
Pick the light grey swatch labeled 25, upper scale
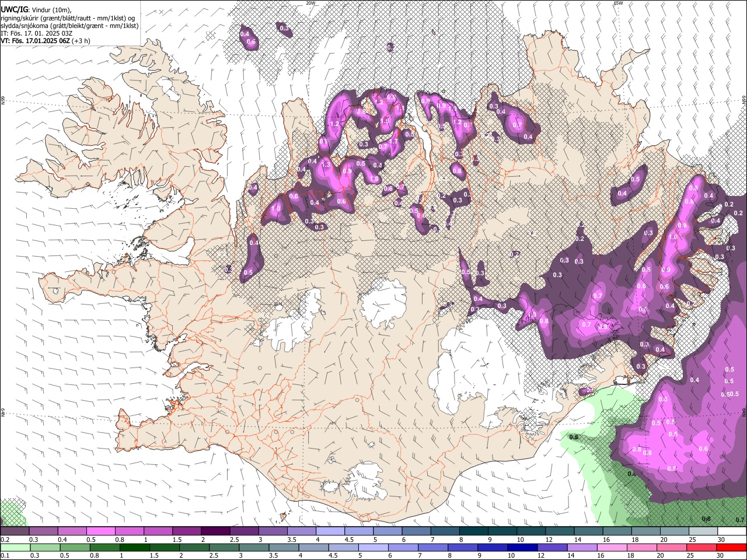pyautogui.click(x=704, y=531)
